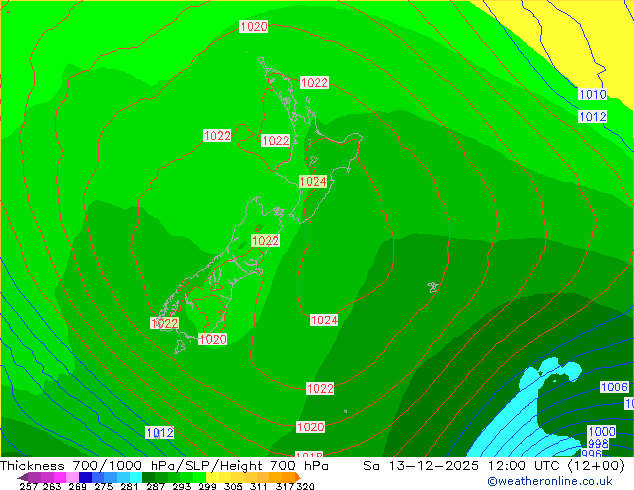634x490 pixels.
Task: Click the 1022 label over the northern South Island
Action: coord(265,241)
